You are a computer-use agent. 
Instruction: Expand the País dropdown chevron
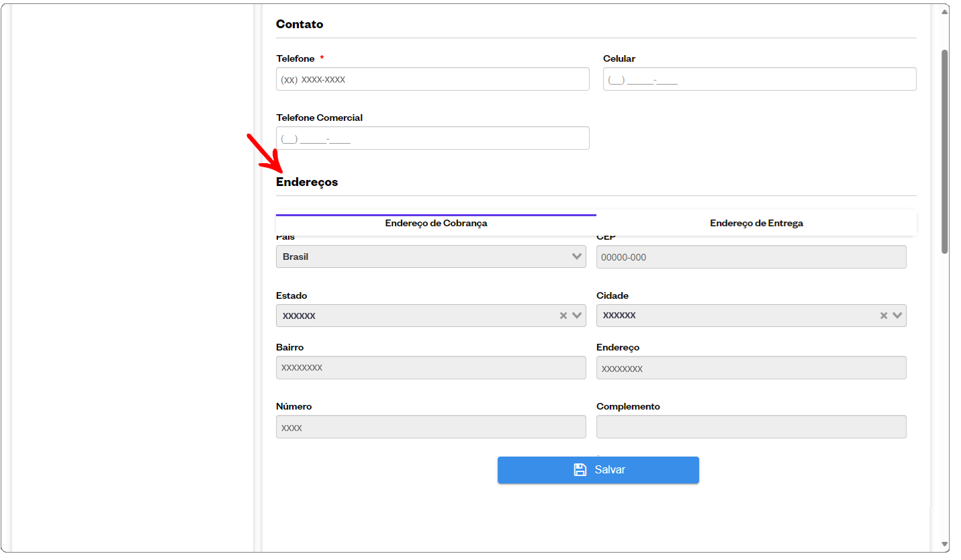coord(576,256)
